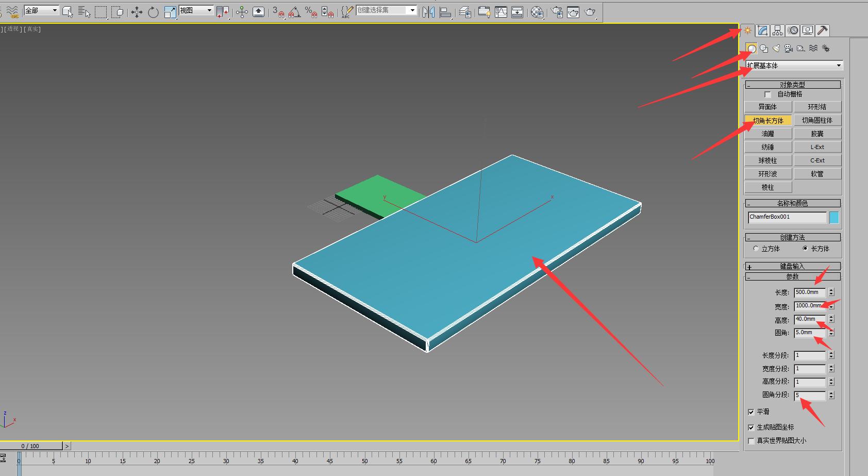
Task: Select the Move transform tool
Action: pyautogui.click(x=137, y=12)
